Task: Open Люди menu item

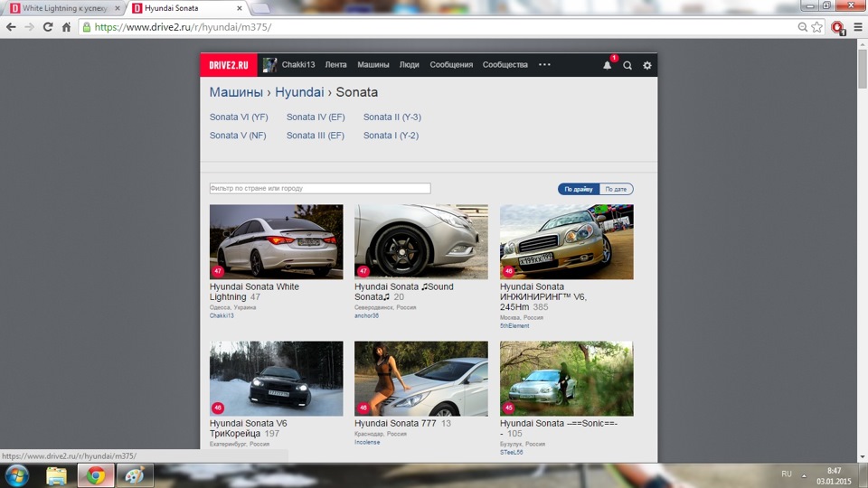Action: coord(409,65)
